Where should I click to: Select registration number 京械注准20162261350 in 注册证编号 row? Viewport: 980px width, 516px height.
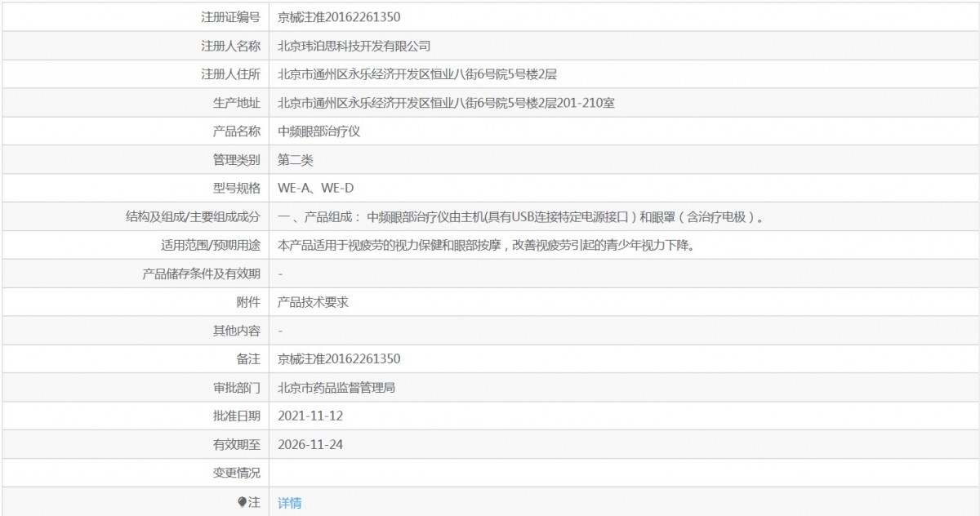click(339, 17)
